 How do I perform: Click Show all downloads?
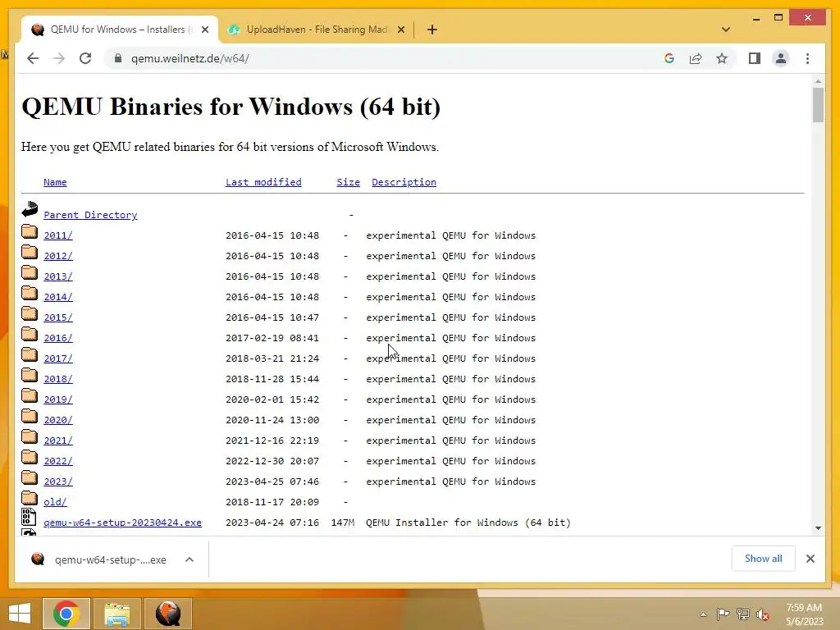tap(764, 558)
